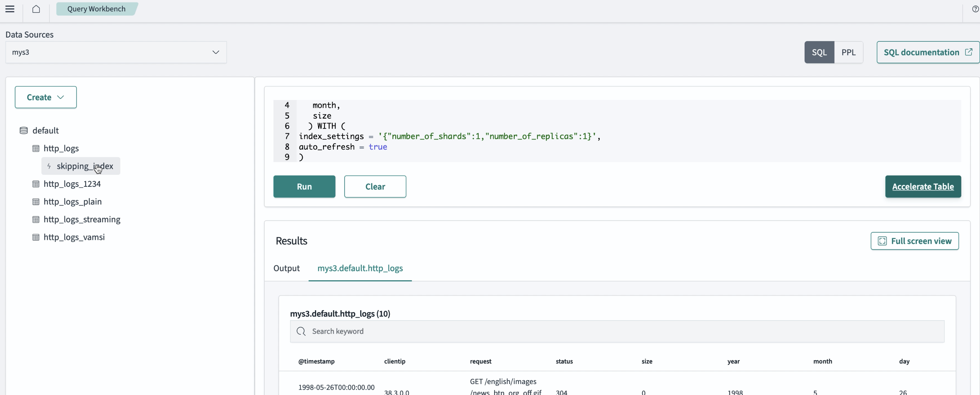The width and height of the screenshot is (980, 395).
Task: Click the home icon in the top bar
Action: point(36,9)
